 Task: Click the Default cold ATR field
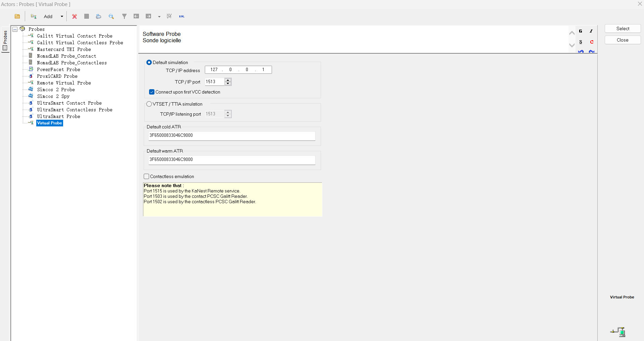tap(232, 135)
